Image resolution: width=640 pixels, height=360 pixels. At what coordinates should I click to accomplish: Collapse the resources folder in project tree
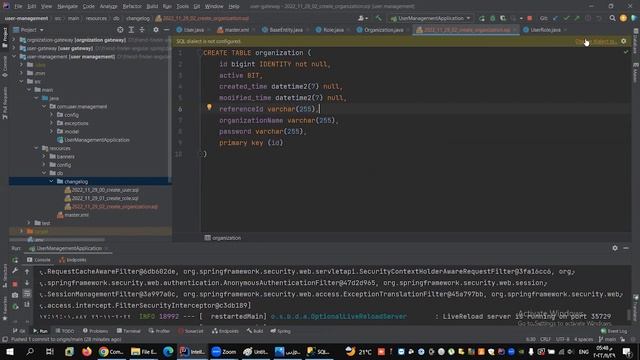coord(36,148)
